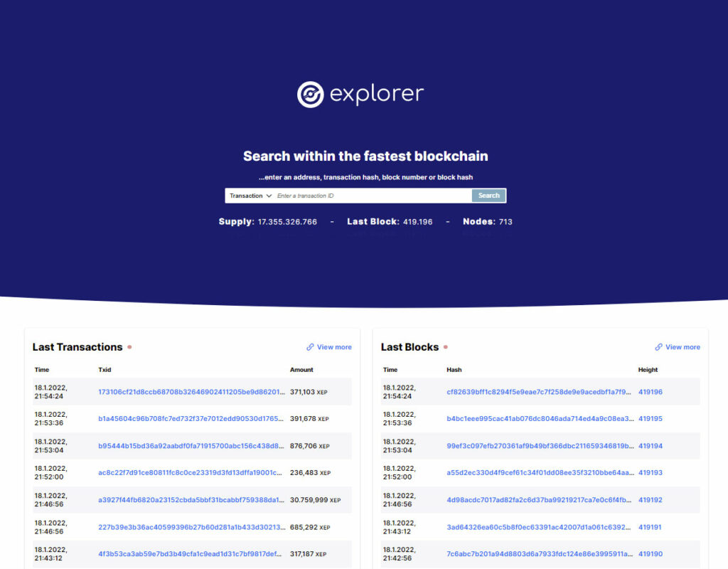Open the Transaction search type dropdown
Viewport: 728px width, 569px height.
tap(250, 196)
